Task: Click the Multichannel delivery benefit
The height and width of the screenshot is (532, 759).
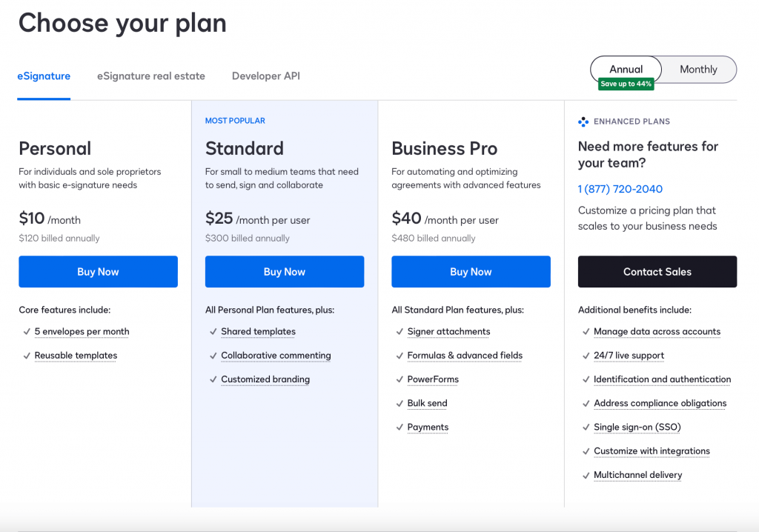Action: [637, 475]
